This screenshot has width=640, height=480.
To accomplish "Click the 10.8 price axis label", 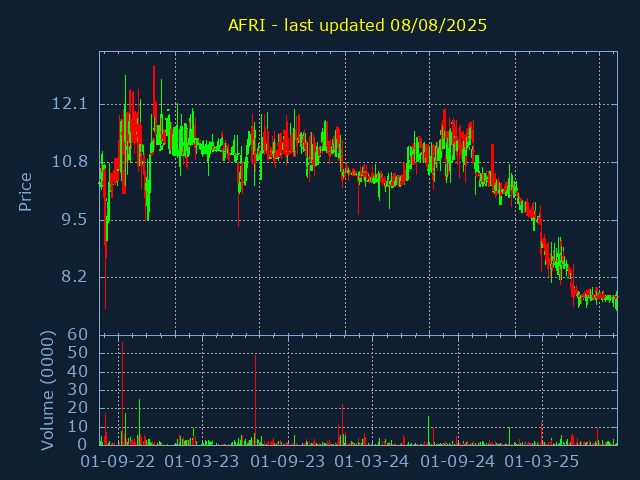I will 69,162.
